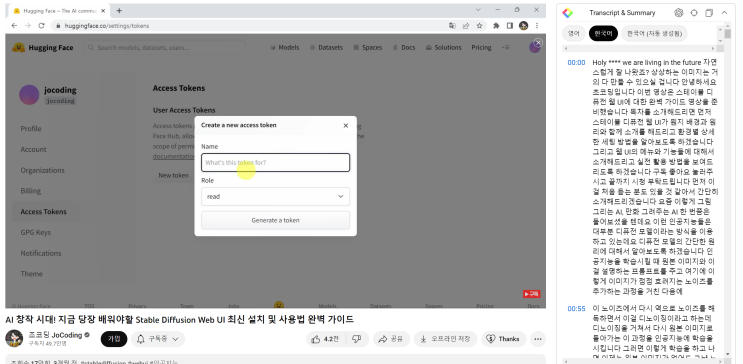Click the Chrome back arrow
The height and width of the screenshot is (364, 743).
coord(15,26)
